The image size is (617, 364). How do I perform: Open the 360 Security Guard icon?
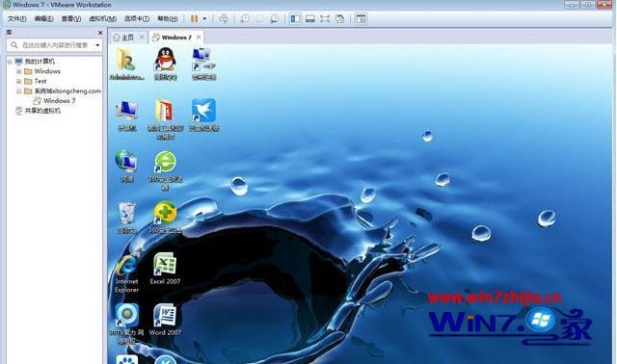tap(165, 218)
